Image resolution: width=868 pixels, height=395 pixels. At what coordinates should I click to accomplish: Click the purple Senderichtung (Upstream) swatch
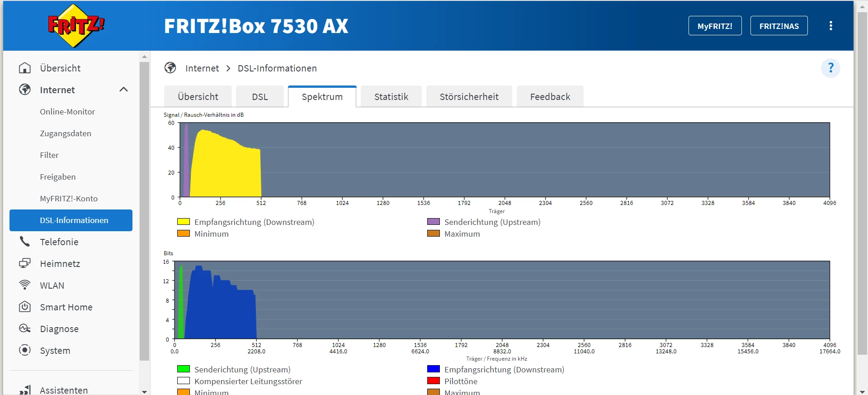click(x=434, y=222)
